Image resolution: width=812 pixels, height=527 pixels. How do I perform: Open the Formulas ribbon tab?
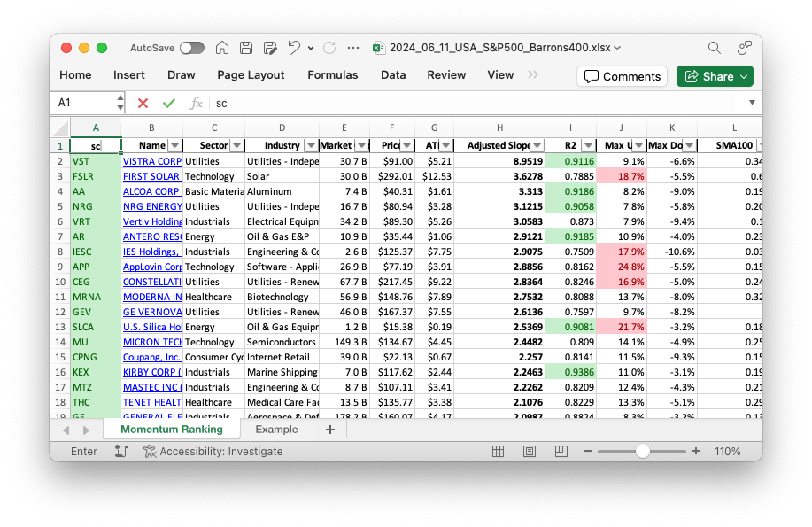pyautogui.click(x=333, y=75)
